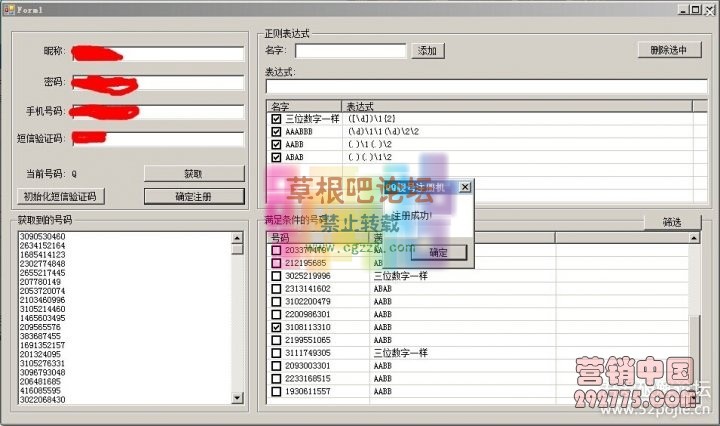This screenshot has height=426, width=720.
Task: Select number 2302774848 in obtained list
Action: tap(43, 264)
